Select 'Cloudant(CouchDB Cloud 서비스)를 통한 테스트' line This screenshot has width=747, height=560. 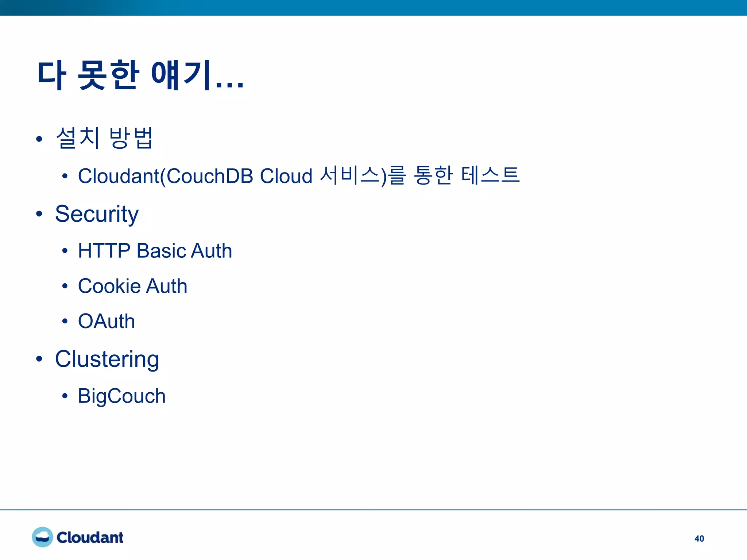tap(298, 176)
